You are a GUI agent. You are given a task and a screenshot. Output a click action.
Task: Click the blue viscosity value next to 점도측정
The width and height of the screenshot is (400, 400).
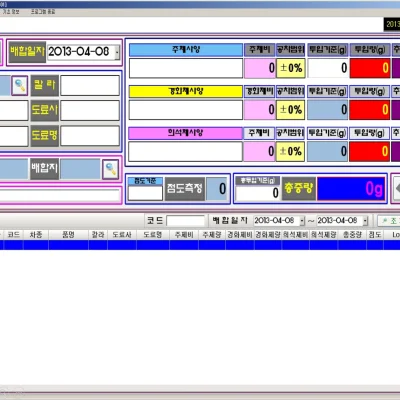pos(217,189)
